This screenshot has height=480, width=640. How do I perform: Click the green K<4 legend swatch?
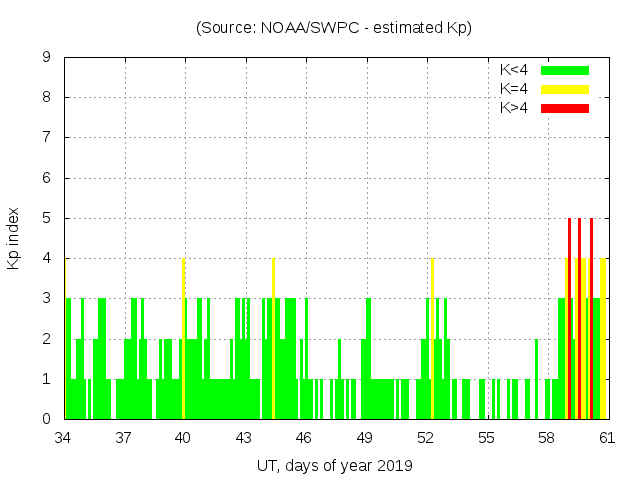pyautogui.click(x=565, y=70)
